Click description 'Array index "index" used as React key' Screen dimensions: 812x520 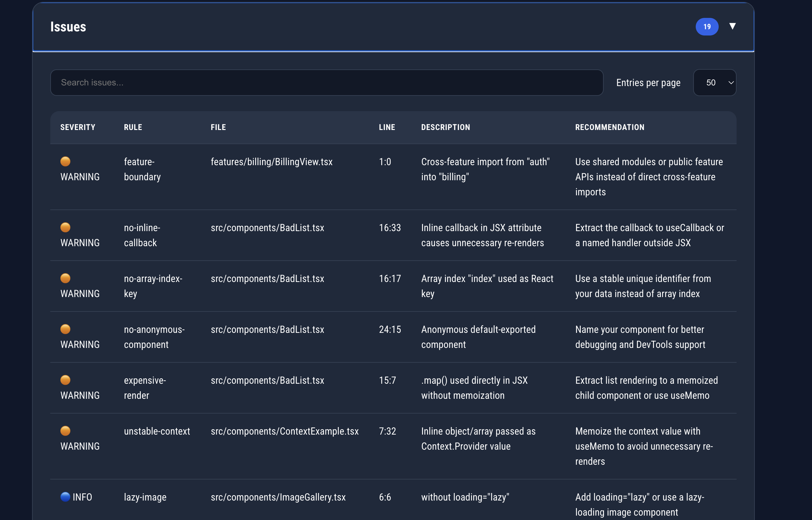[487, 286]
